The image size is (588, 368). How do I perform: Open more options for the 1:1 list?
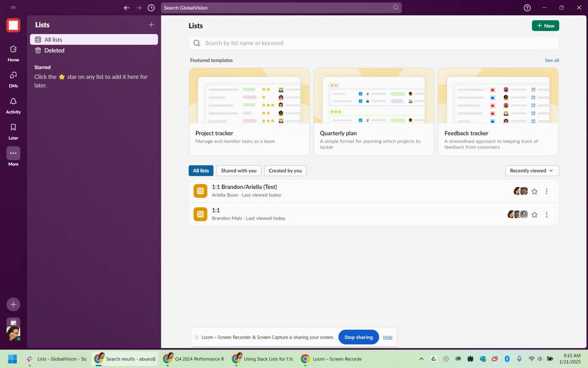pos(547,214)
